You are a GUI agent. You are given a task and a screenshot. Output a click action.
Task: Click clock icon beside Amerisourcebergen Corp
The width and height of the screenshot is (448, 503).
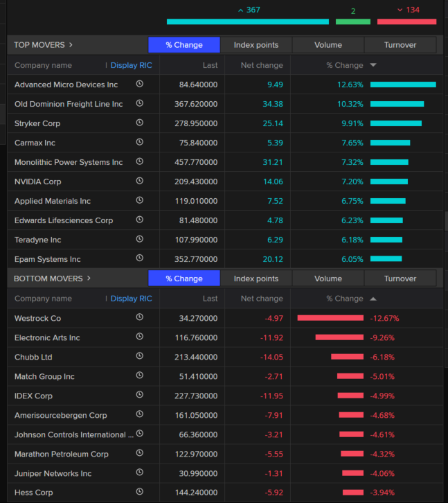[139, 414]
